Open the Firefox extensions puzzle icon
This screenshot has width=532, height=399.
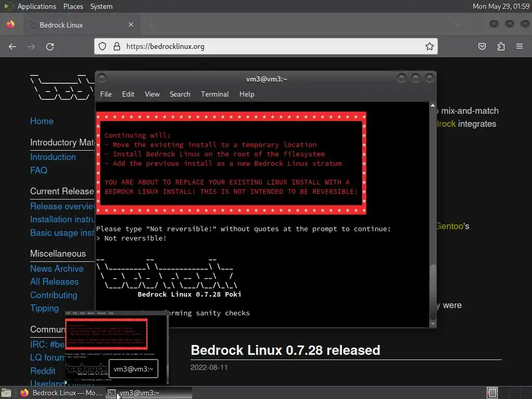tap(501, 46)
